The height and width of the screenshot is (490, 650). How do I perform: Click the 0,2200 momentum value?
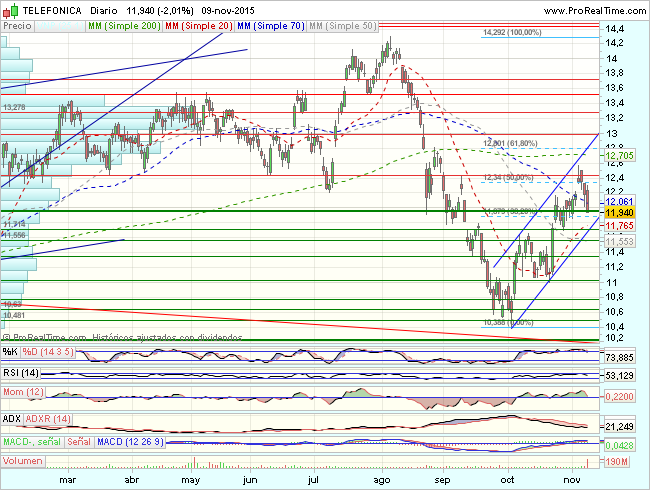coord(620,397)
